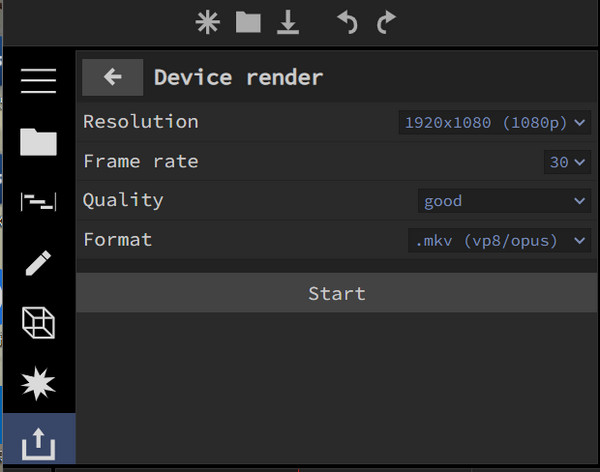
Task: Open the hamburger menu
Action: pyautogui.click(x=38, y=80)
